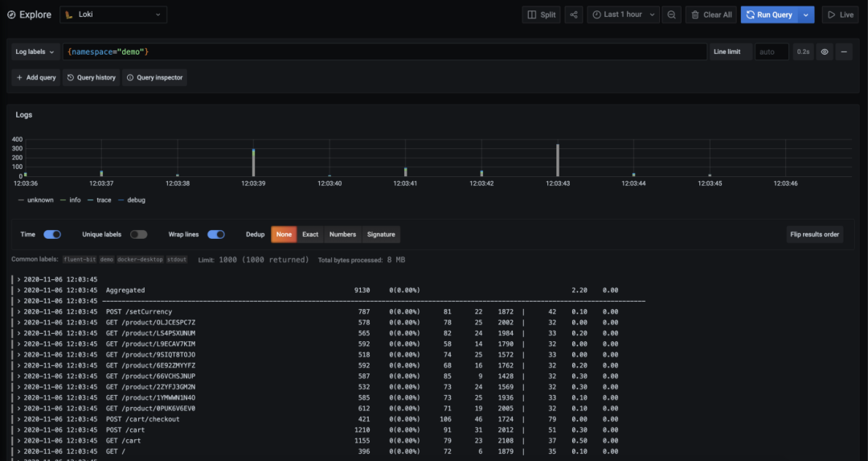
Task: Open the Log labels dropdown
Action: coord(35,51)
